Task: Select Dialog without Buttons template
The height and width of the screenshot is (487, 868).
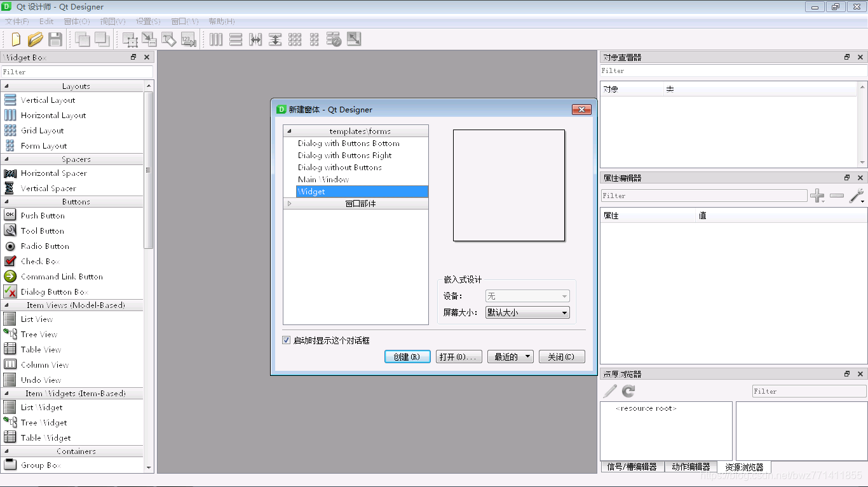Action: 340,168
